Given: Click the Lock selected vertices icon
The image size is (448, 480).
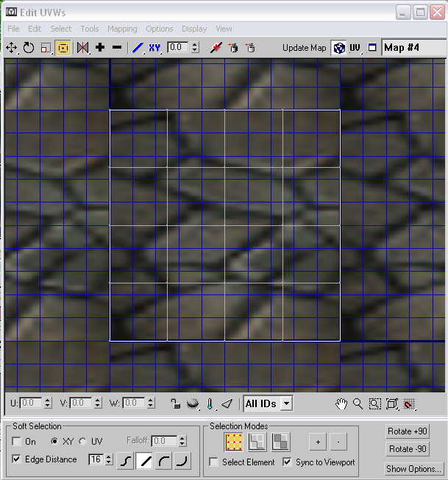Looking at the screenshot, I should pyautogui.click(x=175, y=403).
